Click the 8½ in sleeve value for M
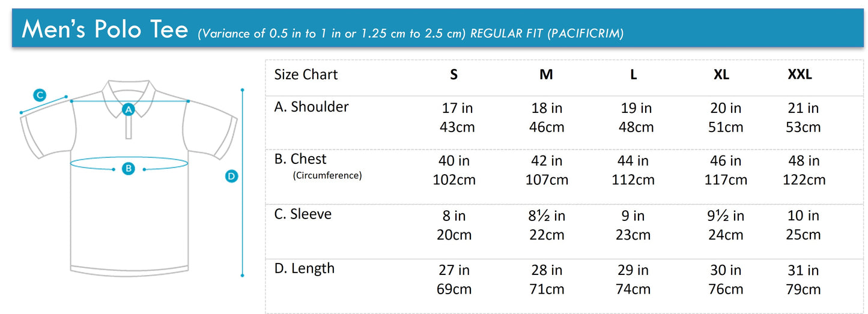This screenshot has height=314, width=868. (x=546, y=216)
